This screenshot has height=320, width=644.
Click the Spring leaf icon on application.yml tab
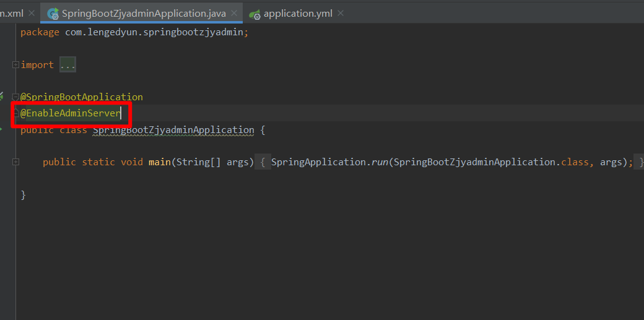255,14
